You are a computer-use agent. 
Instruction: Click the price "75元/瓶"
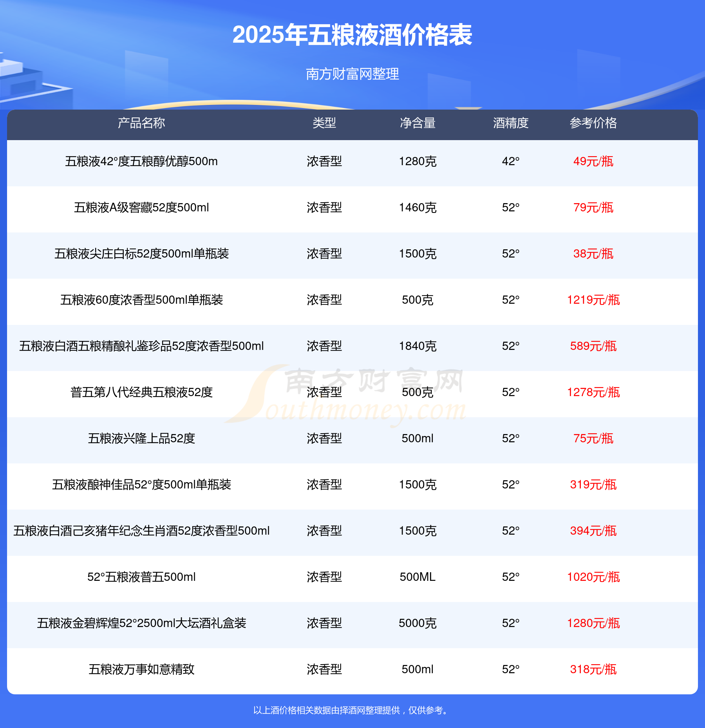pyautogui.click(x=593, y=438)
